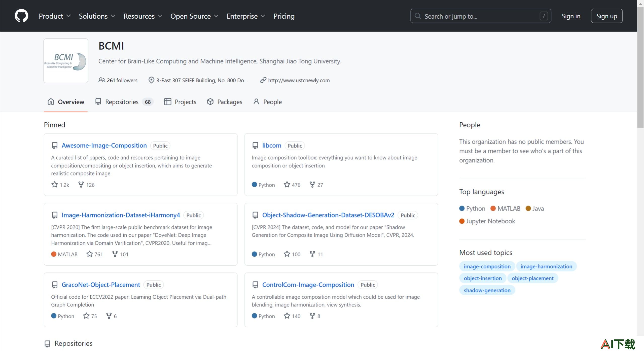Open the Packages tab
The height and width of the screenshot is (351, 644).
[225, 102]
